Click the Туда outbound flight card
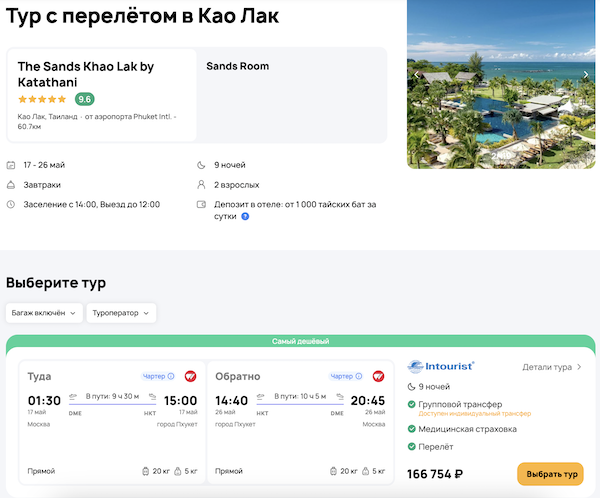The image size is (600, 498). click(x=111, y=421)
